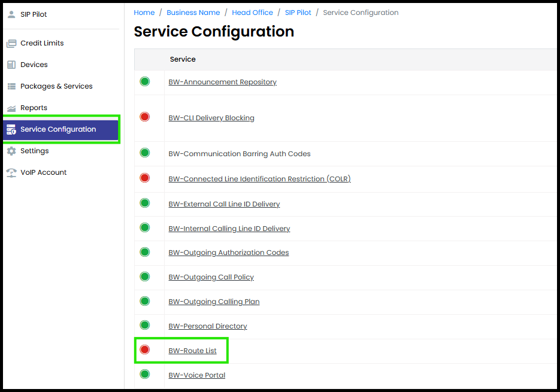The width and height of the screenshot is (560, 392).
Task: Open BW-Outgoing Call Policy link
Action: [211, 277]
